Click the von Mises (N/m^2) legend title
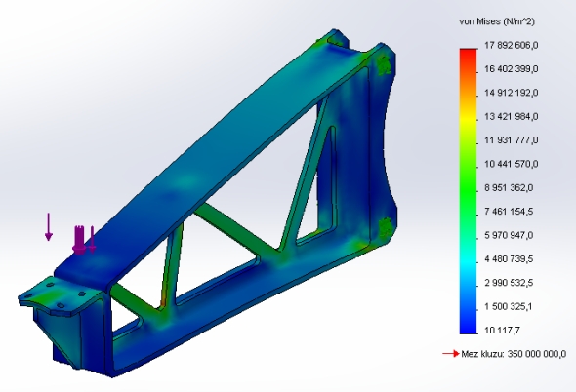 click(x=497, y=21)
